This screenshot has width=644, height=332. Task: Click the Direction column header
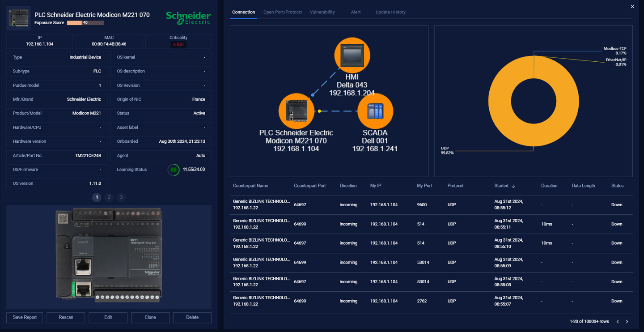pyautogui.click(x=348, y=186)
